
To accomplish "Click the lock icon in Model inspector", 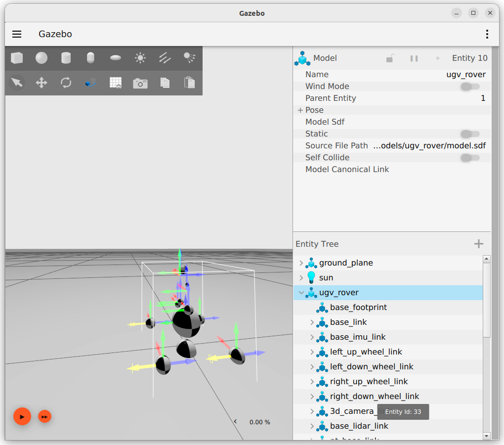I will pyautogui.click(x=389, y=58).
